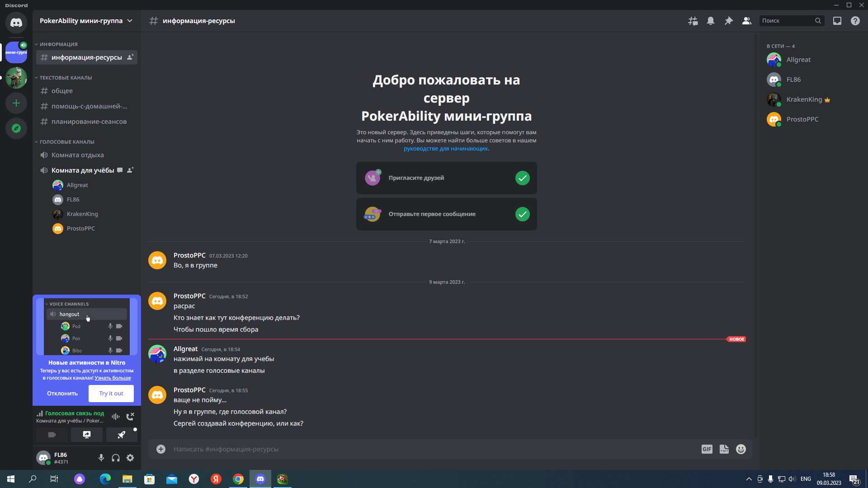Viewport: 868px width, 488px height.
Task: Open Allgreat in member list
Action: pyautogui.click(x=813, y=60)
